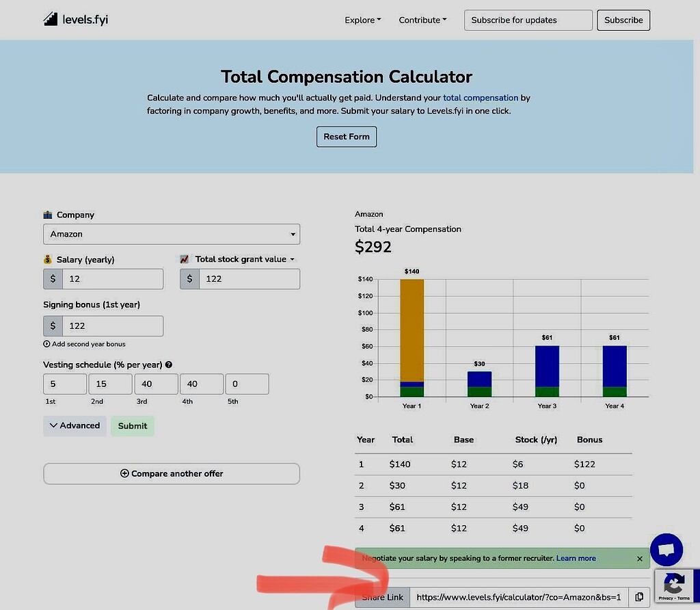Open the Total stock grant value dropdown
Image resolution: width=700 pixels, height=610 pixels.
pos(293,259)
